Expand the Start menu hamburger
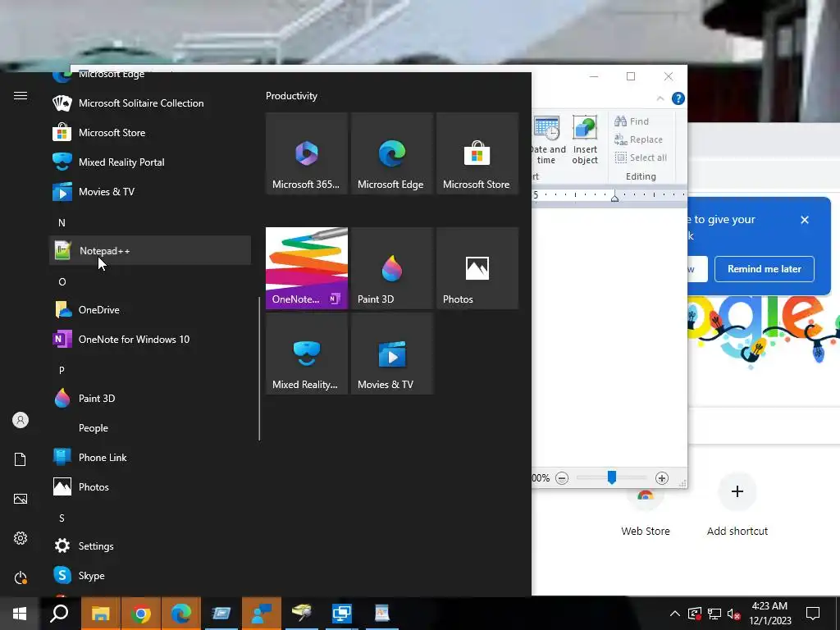The height and width of the screenshot is (630, 840). coord(21,95)
